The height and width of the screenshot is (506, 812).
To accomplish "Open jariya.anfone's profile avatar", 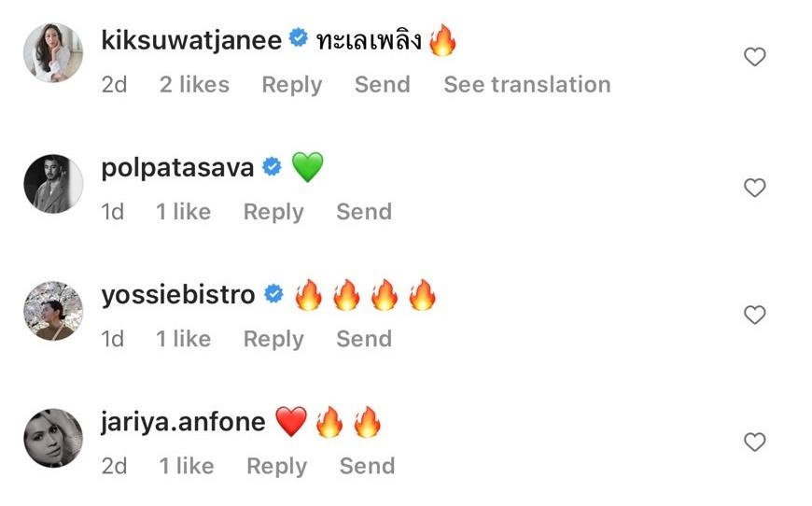I will [x=53, y=438].
